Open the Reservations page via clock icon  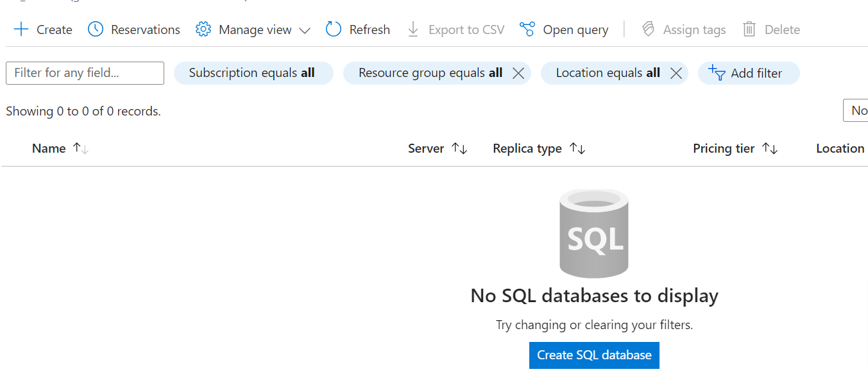[x=97, y=29]
